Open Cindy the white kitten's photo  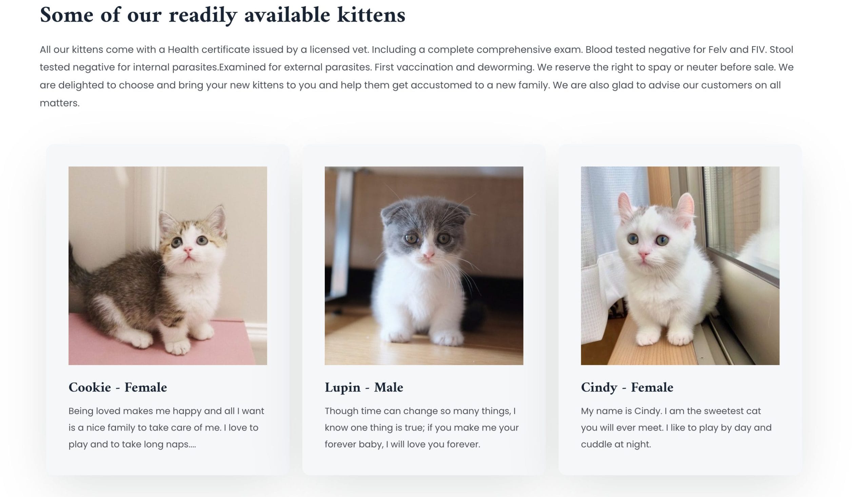point(680,265)
